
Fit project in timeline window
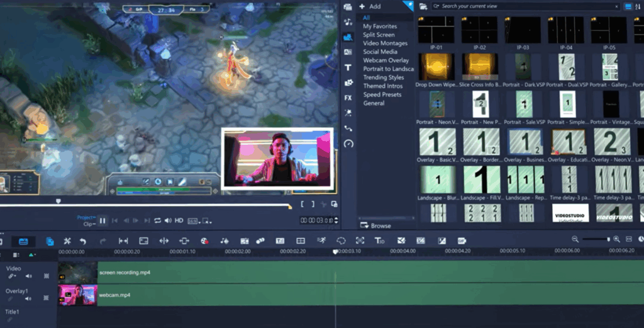629,239
